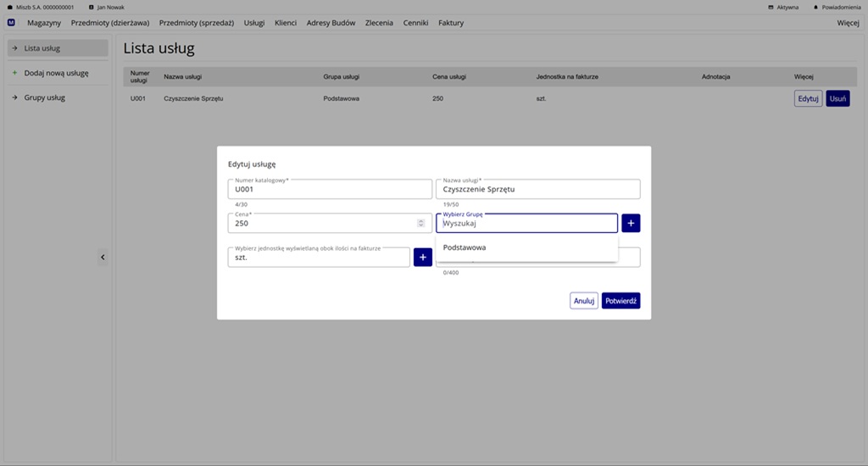The image size is (868, 466).
Task: Click Dodaj nową usługę in sidebar
Action: tap(56, 73)
